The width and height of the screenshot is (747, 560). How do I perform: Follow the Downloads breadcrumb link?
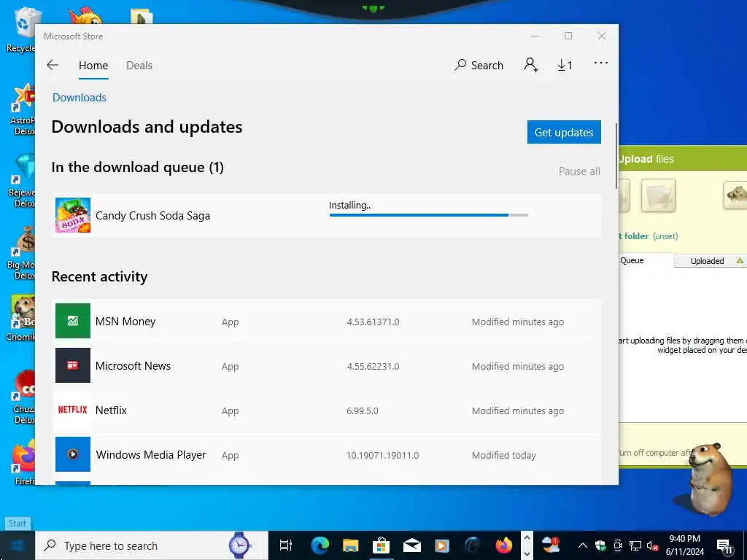[80, 98]
